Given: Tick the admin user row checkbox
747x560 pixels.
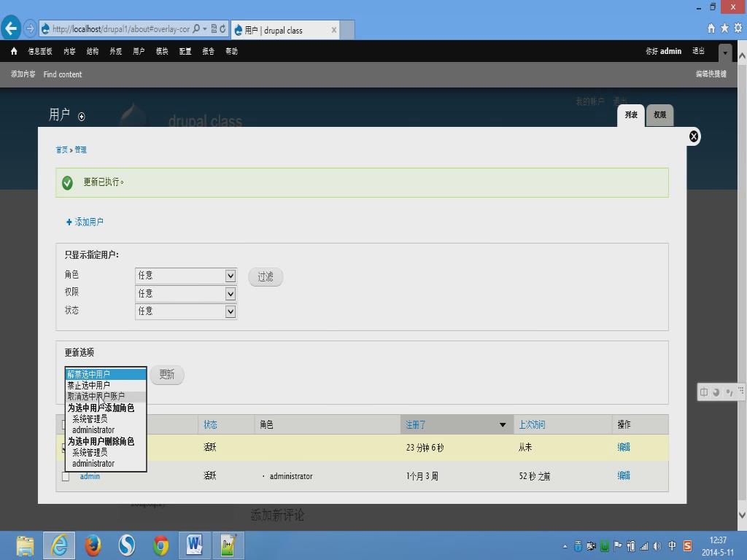Looking at the screenshot, I should point(66,476).
